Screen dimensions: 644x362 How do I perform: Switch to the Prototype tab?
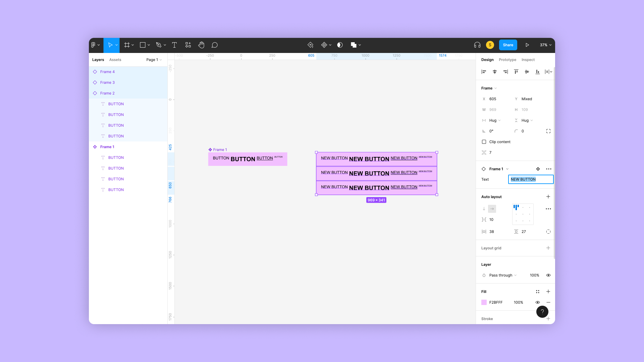[507, 60]
